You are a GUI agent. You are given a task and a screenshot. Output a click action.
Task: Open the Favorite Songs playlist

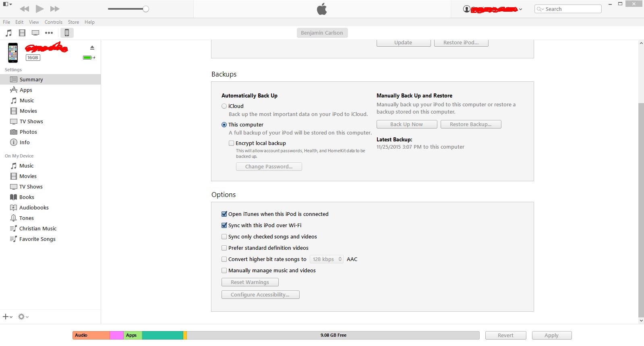(x=50, y=239)
